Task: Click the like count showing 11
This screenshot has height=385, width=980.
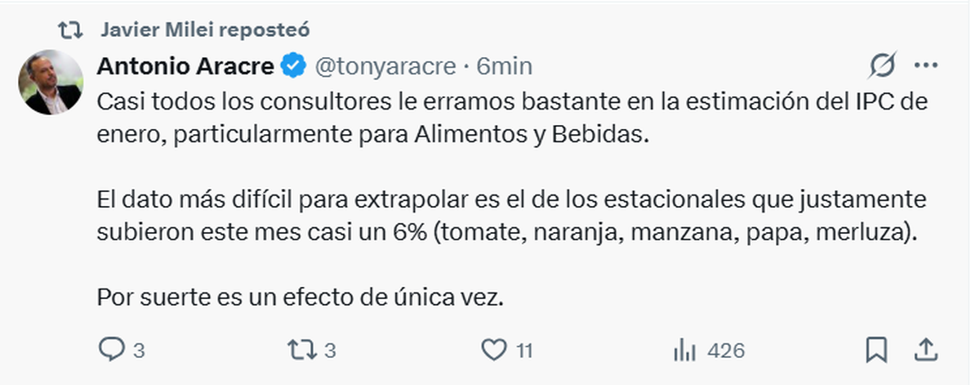Action: click(524, 351)
